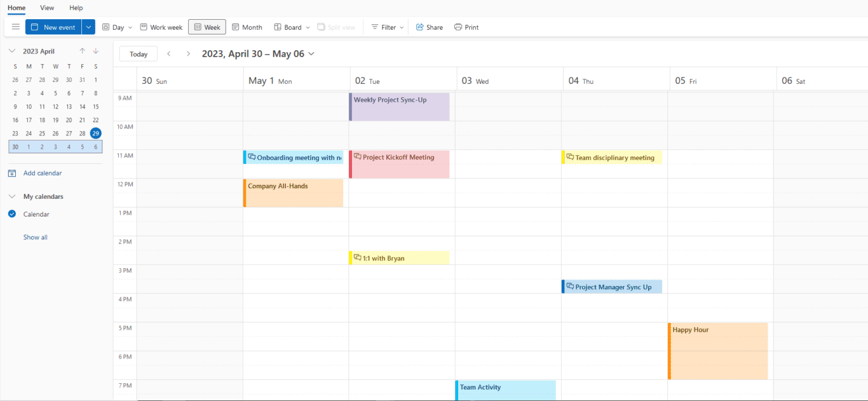Click the Show all link
This screenshot has height=401, width=868.
coord(35,236)
